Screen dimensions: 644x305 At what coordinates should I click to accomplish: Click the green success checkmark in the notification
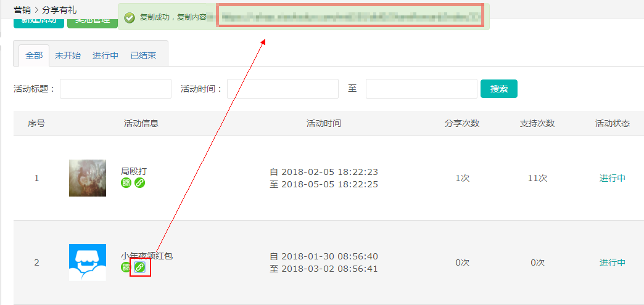(x=130, y=18)
